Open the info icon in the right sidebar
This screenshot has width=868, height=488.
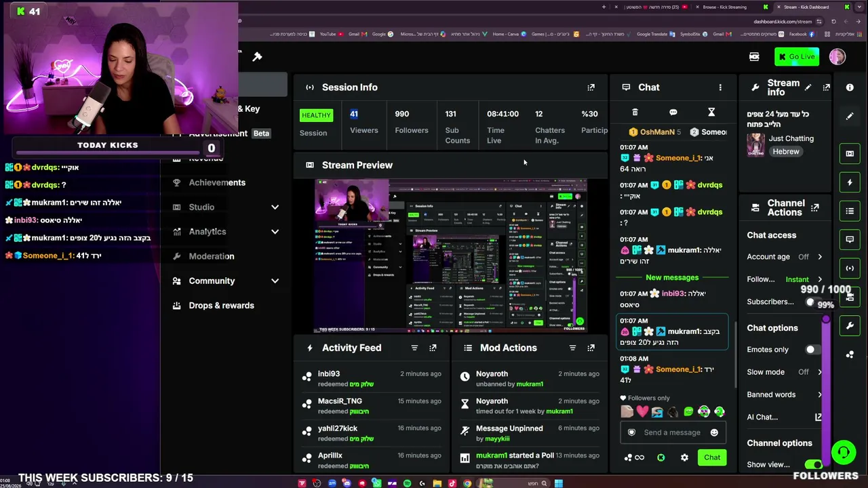pyautogui.click(x=850, y=87)
